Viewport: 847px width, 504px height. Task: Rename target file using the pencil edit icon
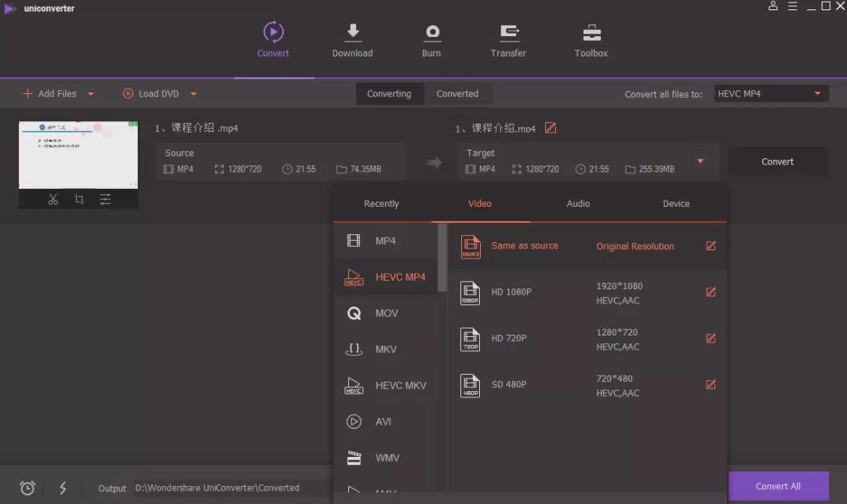550,127
